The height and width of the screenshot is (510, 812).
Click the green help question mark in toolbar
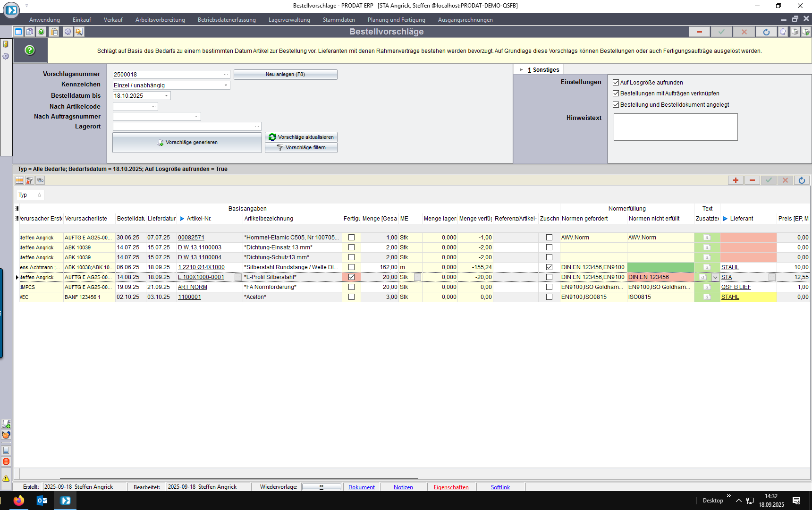(x=42, y=32)
